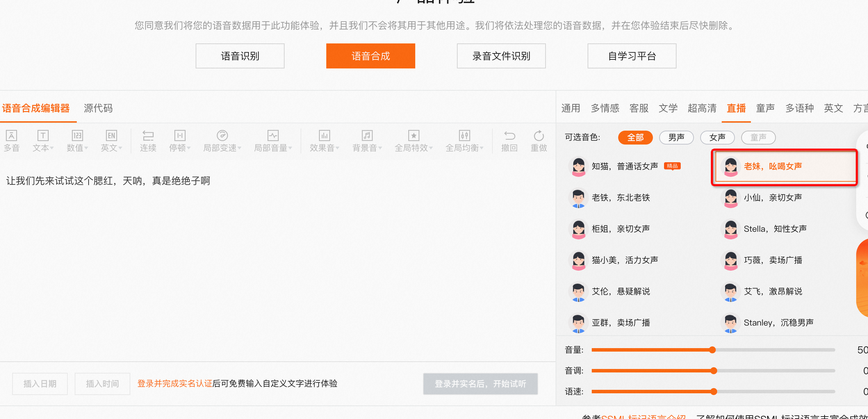The width and height of the screenshot is (868, 419).
Task: Click the 录音文件识别 button
Action: click(x=501, y=56)
